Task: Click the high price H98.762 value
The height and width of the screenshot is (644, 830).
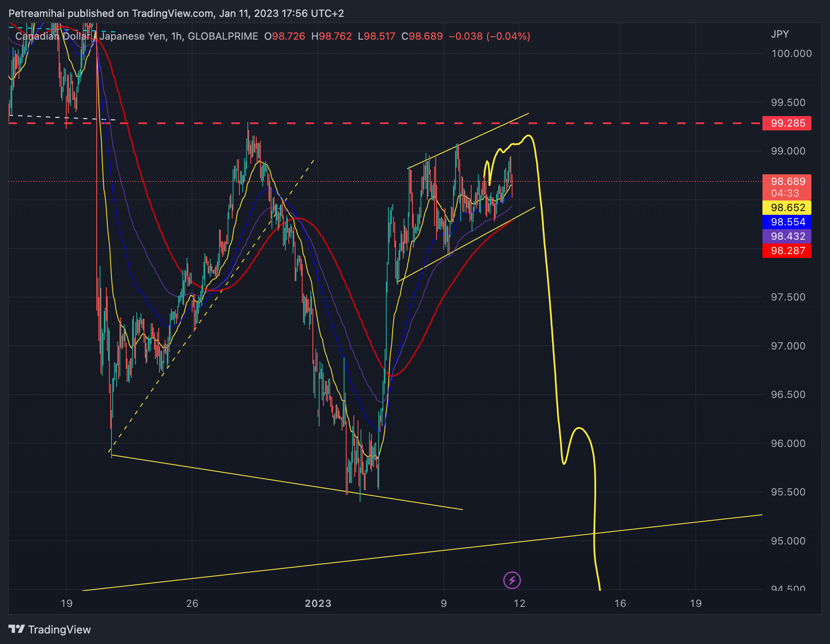Action: 331,36
